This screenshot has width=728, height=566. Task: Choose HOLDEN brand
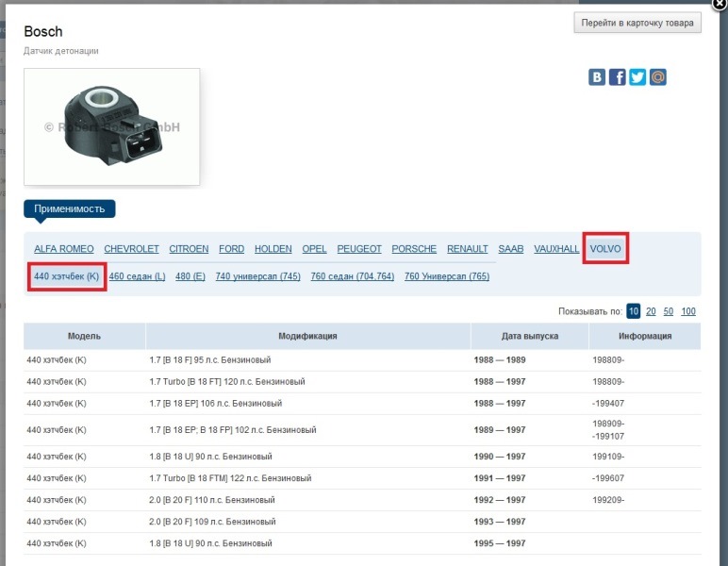tap(273, 249)
